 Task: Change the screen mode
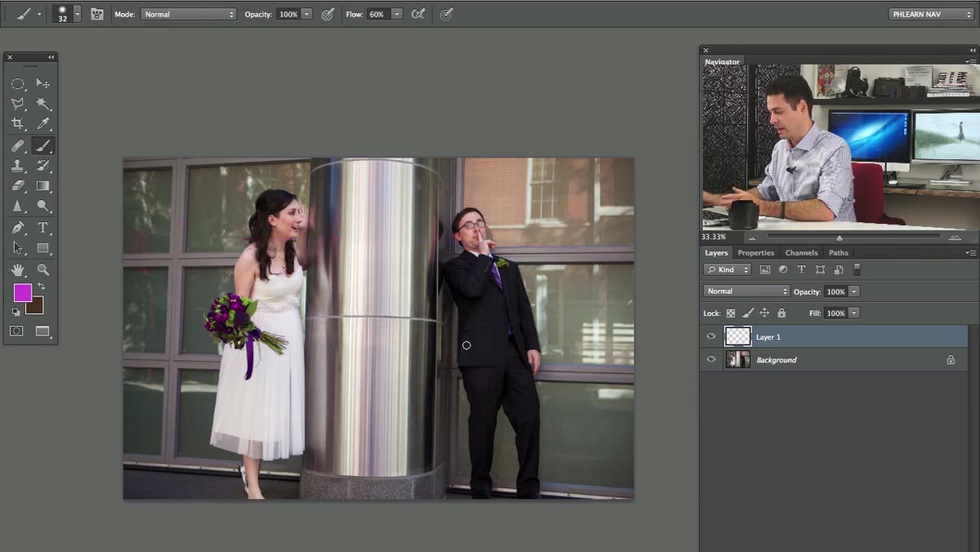tap(42, 331)
